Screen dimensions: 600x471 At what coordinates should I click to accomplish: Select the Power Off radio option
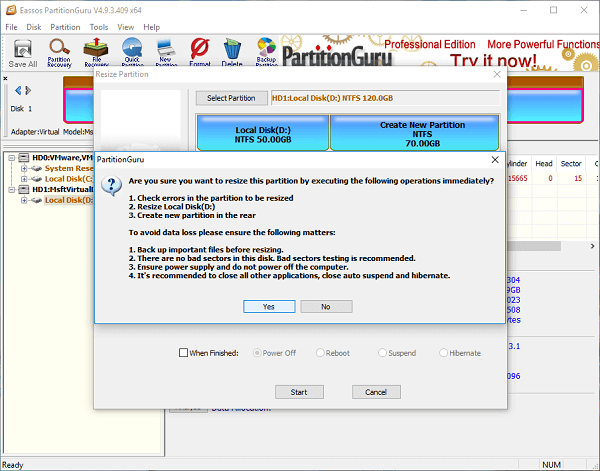click(257, 353)
